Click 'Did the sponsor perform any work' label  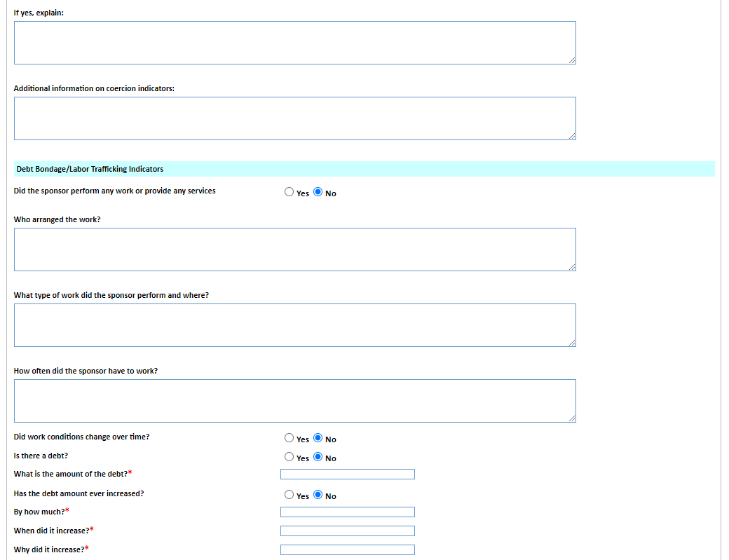pyautogui.click(x=114, y=191)
